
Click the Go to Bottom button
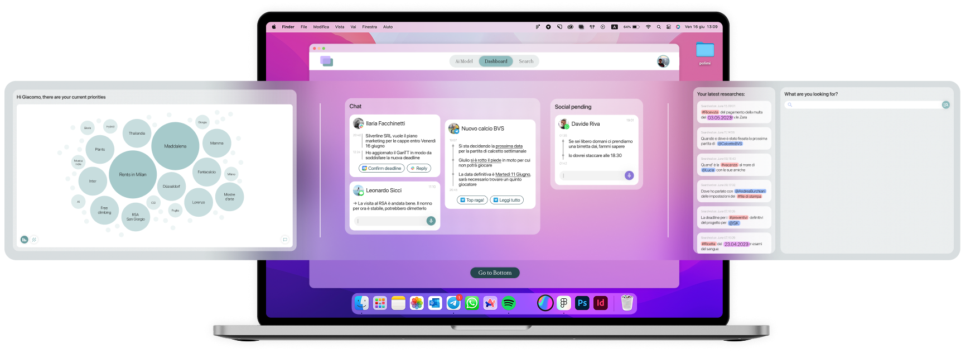coord(495,273)
